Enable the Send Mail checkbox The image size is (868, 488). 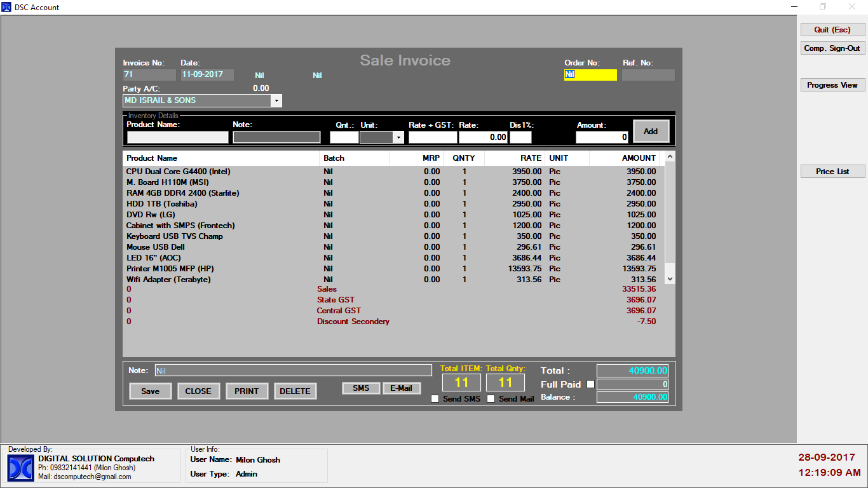pyautogui.click(x=491, y=399)
